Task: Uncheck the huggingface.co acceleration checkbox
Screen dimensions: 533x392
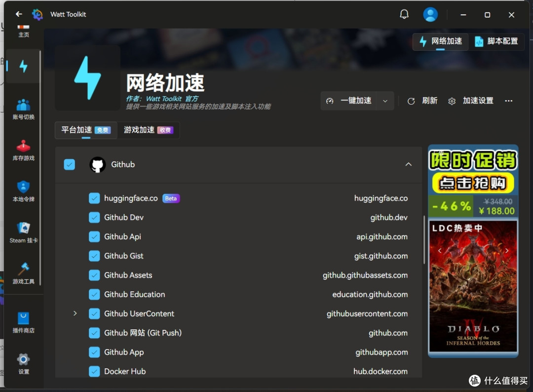Action: [94, 198]
